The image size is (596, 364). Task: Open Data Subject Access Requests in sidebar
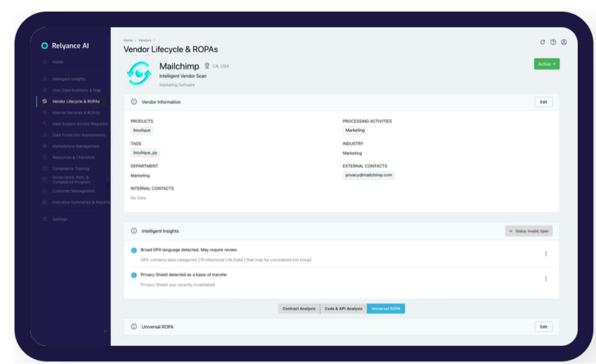tap(79, 124)
